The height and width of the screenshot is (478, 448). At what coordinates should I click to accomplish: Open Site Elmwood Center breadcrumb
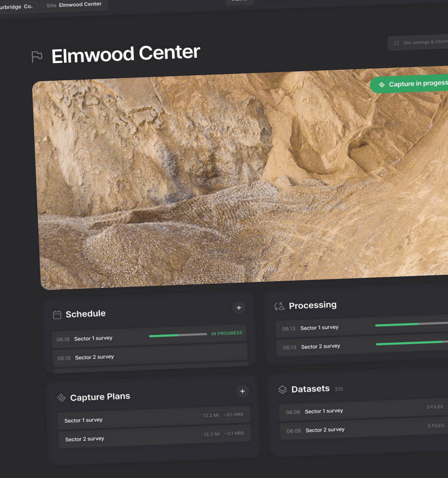74,5
